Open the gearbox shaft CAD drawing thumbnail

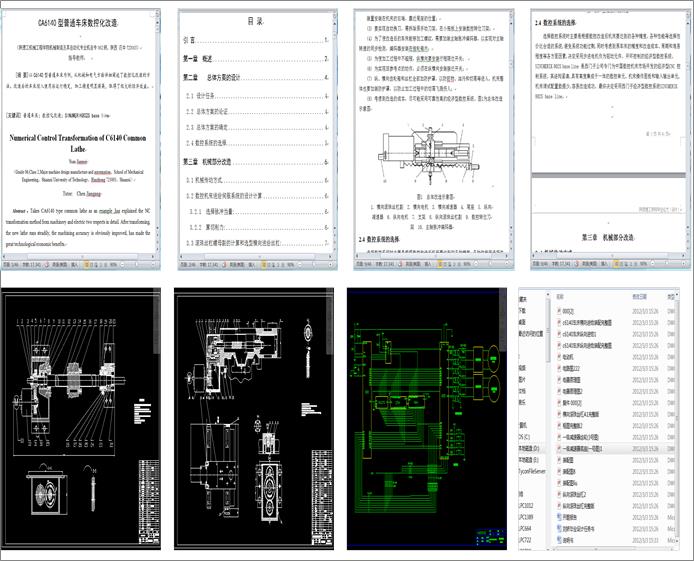pyautogui.click(x=81, y=419)
